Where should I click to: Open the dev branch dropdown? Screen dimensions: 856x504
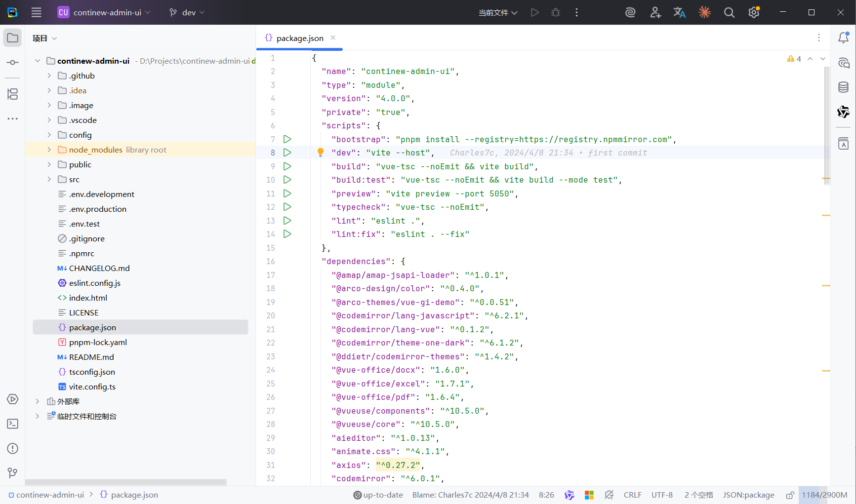click(x=187, y=12)
